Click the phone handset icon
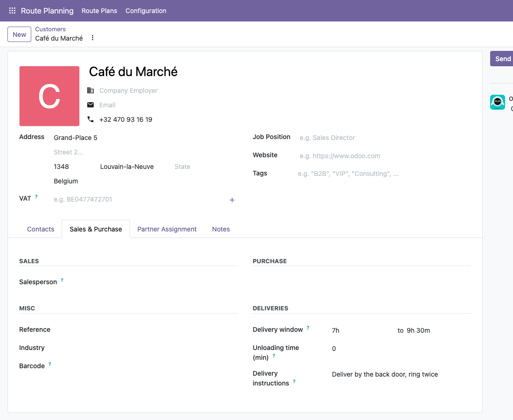Image resolution: width=513 pixels, height=420 pixels. click(90, 119)
